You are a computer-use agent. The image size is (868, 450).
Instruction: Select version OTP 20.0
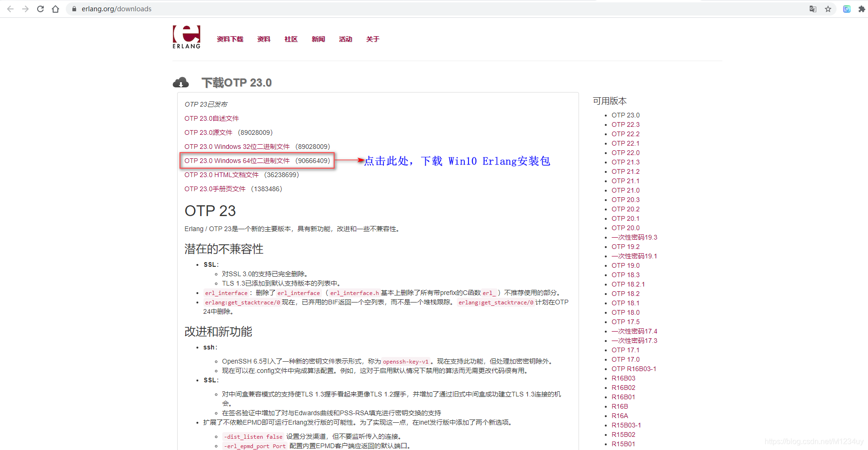[x=626, y=228]
